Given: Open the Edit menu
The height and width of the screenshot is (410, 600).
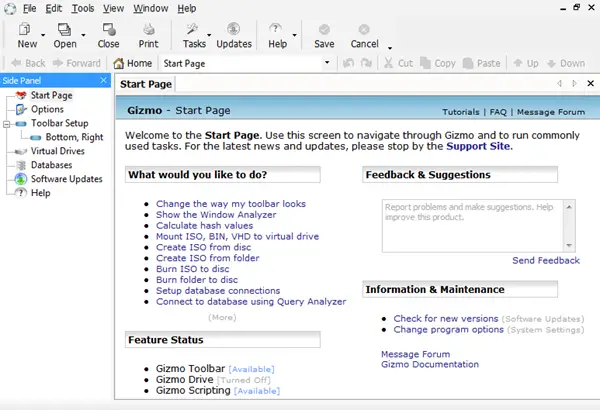Looking at the screenshot, I should 54,8.
